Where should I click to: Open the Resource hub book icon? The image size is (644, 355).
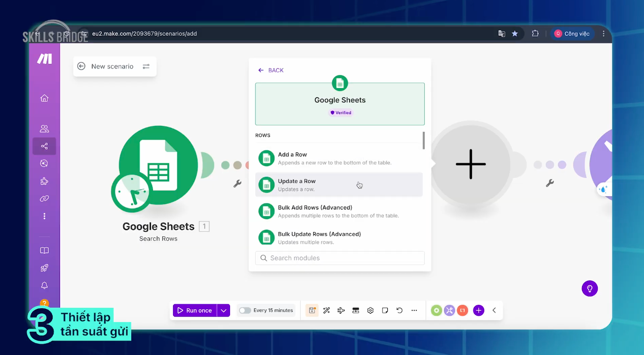click(x=44, y=251)
